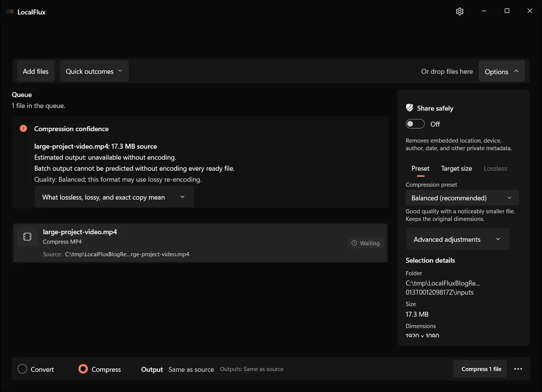Screen dimensions: 542x392
Task: Maximize the LocalFlux window
Action: point(507,11)
